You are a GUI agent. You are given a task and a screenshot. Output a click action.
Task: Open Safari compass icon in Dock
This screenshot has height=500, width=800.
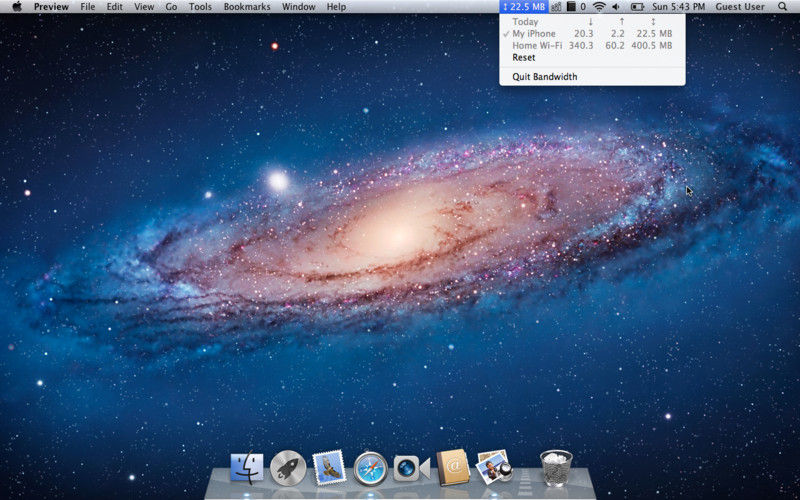(370, 468)
